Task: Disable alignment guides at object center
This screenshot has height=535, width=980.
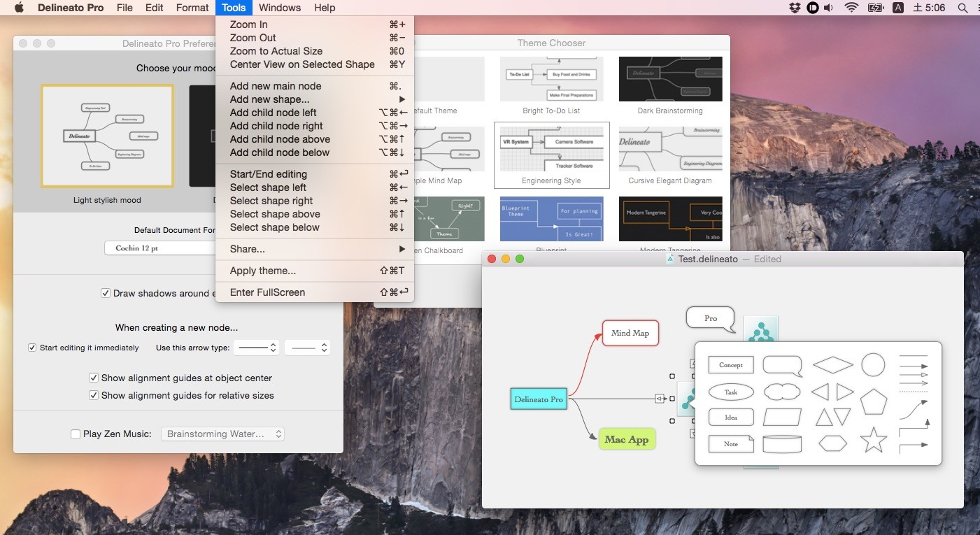Action: click(x=94, y=378)
